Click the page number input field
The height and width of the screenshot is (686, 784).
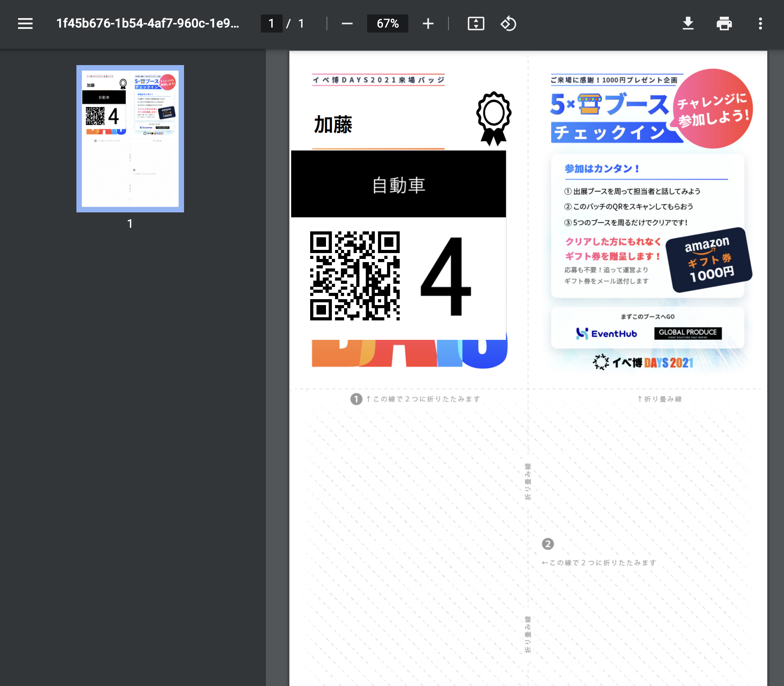tap(271, 23)
